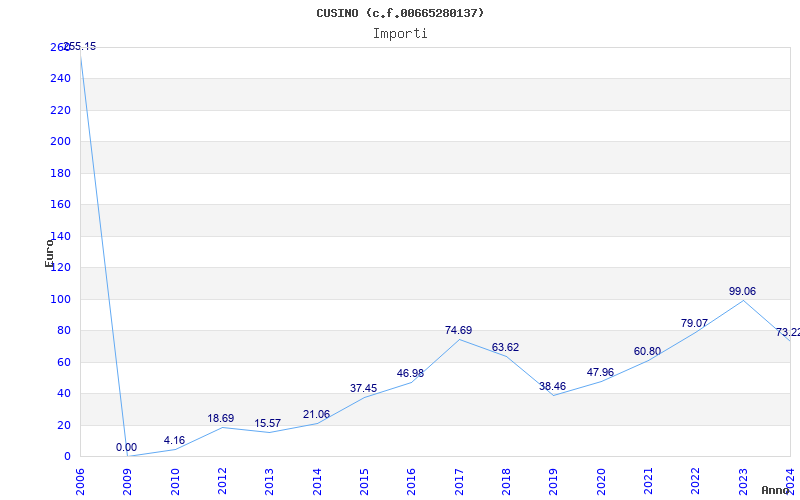This screenshot has height=500, width=800.
Task: Click the 60 y-axis tick label
Action: coord(63,363)
